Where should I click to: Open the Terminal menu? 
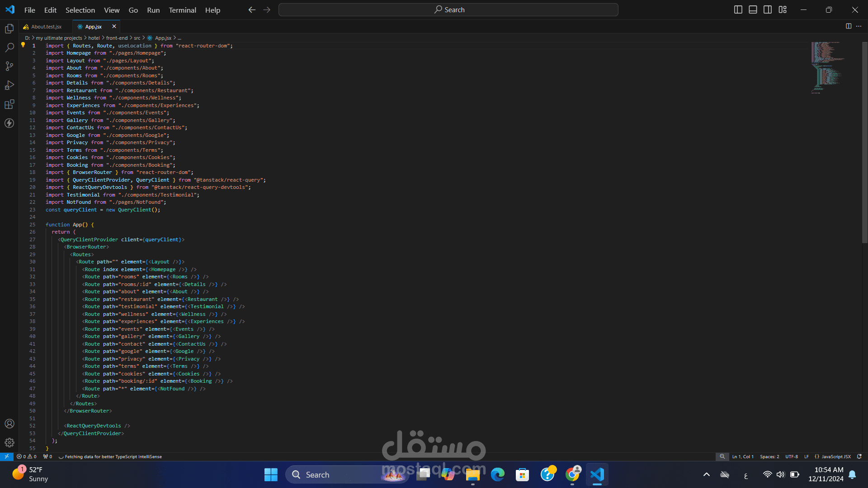(x=183, y=10)
